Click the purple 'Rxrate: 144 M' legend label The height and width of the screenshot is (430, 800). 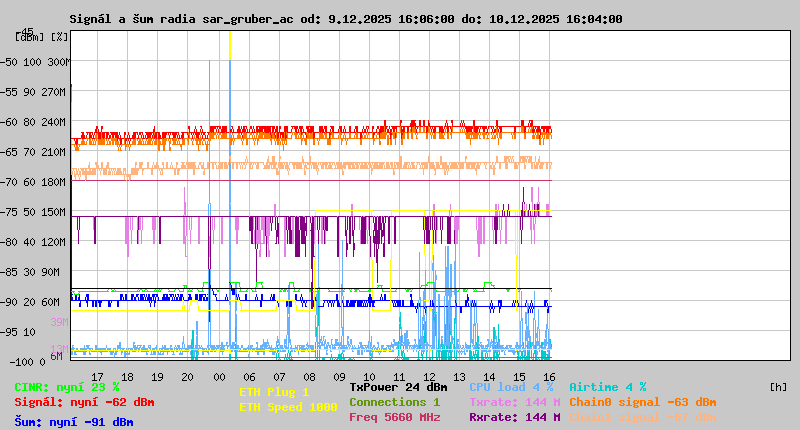click(514, 417)
